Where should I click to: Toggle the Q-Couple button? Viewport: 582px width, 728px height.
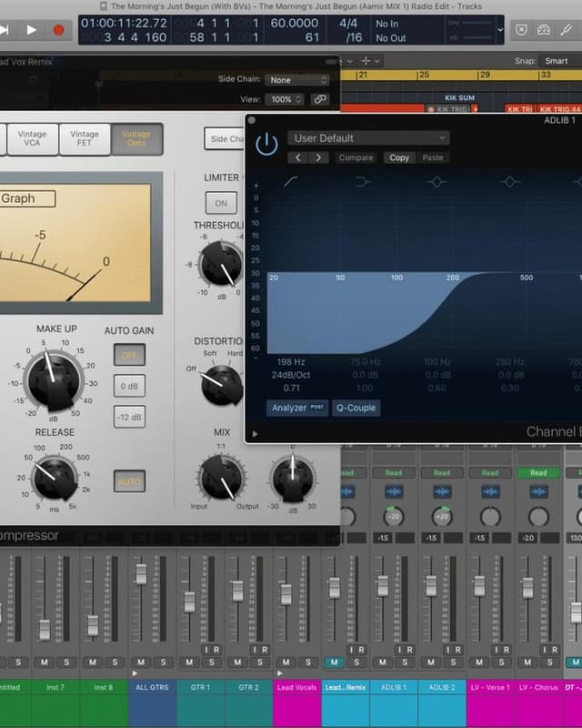click(356, 408)
